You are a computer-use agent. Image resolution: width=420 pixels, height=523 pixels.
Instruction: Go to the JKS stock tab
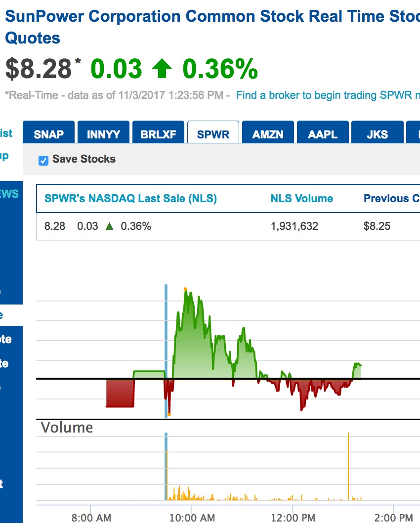coord(377,134)
